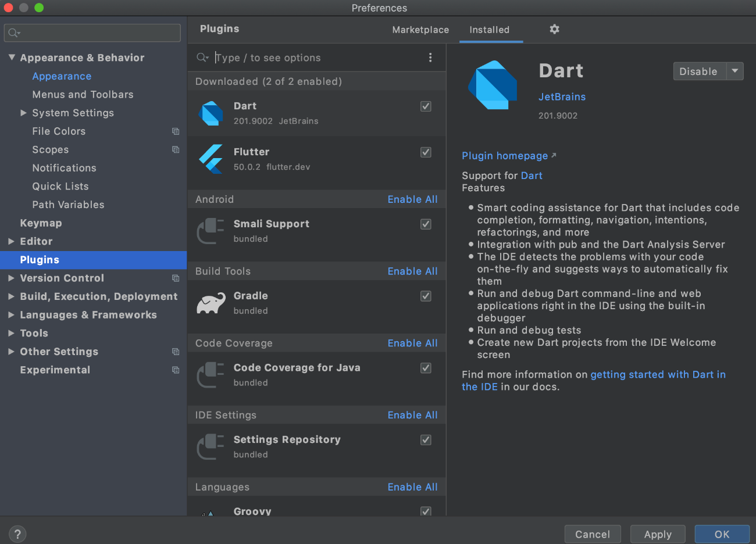
Task: Select Path Variables in settings tree
Action: coord(68,205)
